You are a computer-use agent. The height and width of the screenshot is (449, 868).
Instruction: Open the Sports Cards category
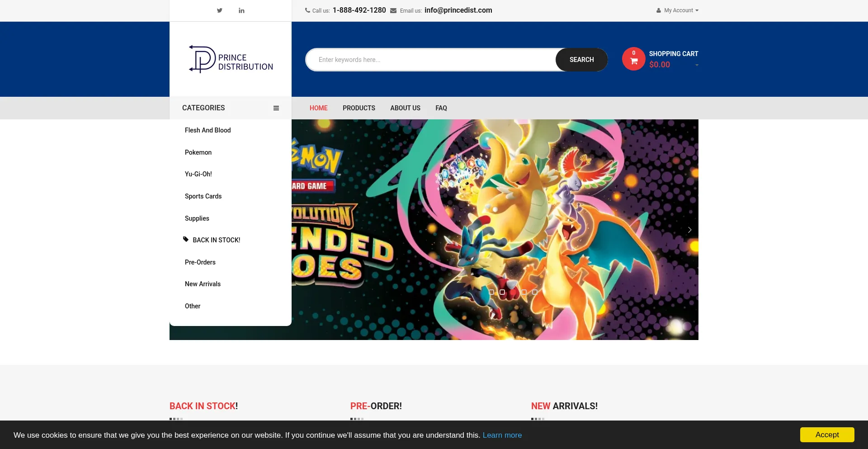tap(203, 196)
